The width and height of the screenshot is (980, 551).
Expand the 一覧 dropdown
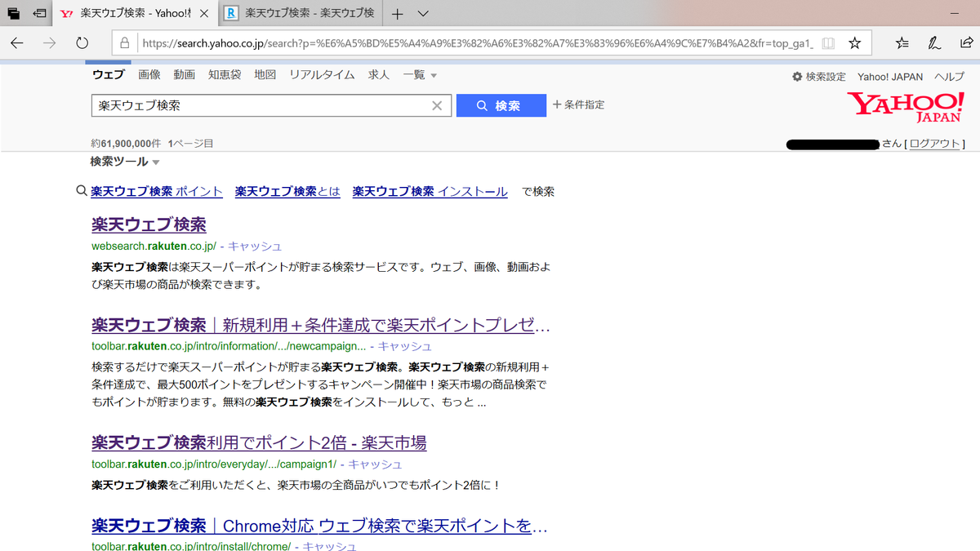click(x=420, y=75)
